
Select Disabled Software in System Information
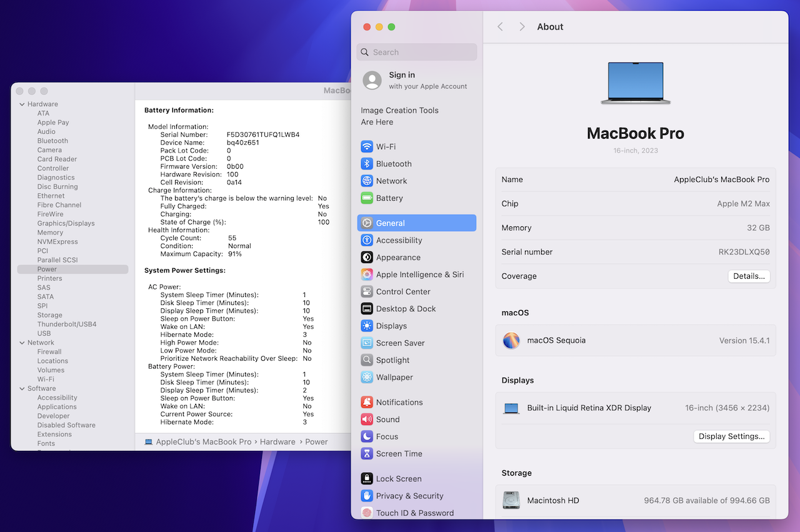(x=66, y=425)
